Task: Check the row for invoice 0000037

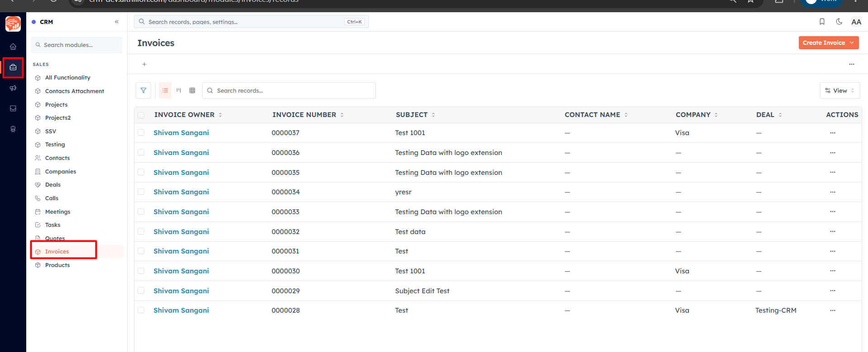Action: [x=141, y=132]
